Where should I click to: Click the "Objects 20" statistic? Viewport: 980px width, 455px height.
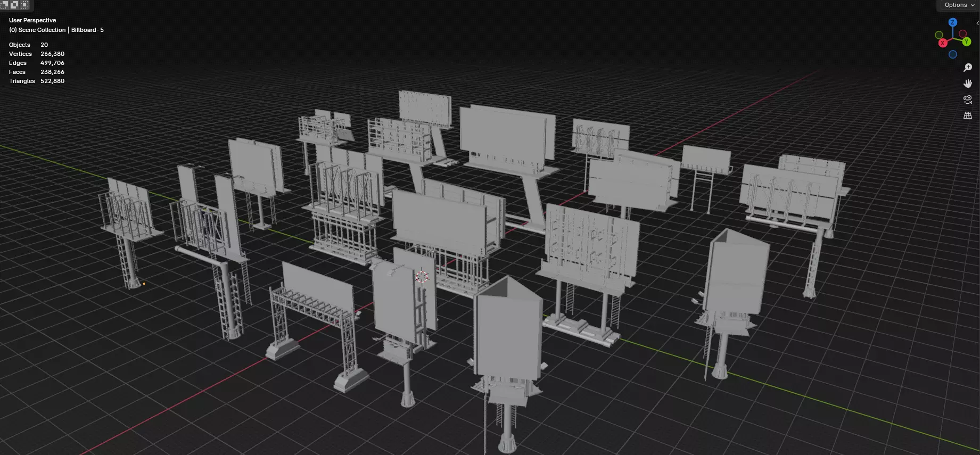[28, 45]
